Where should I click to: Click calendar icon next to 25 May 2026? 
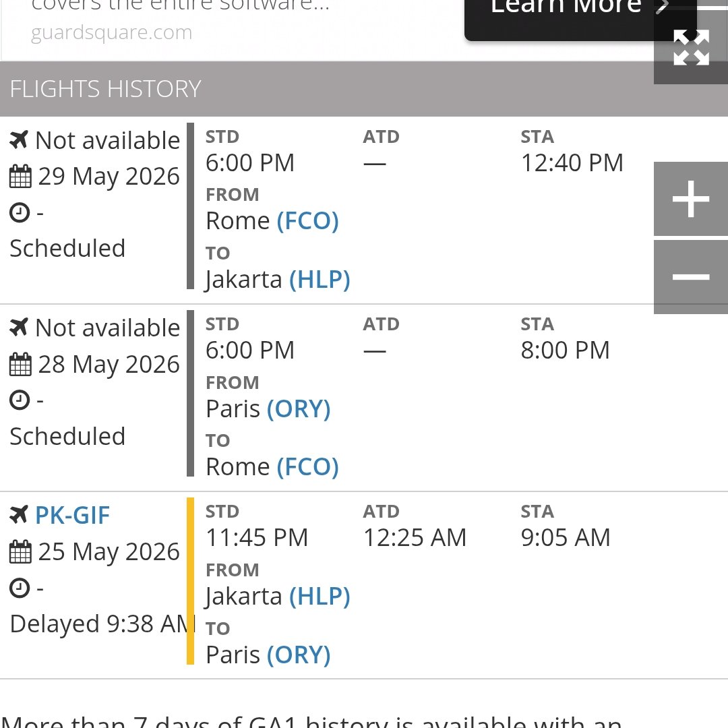pos(20,551)
